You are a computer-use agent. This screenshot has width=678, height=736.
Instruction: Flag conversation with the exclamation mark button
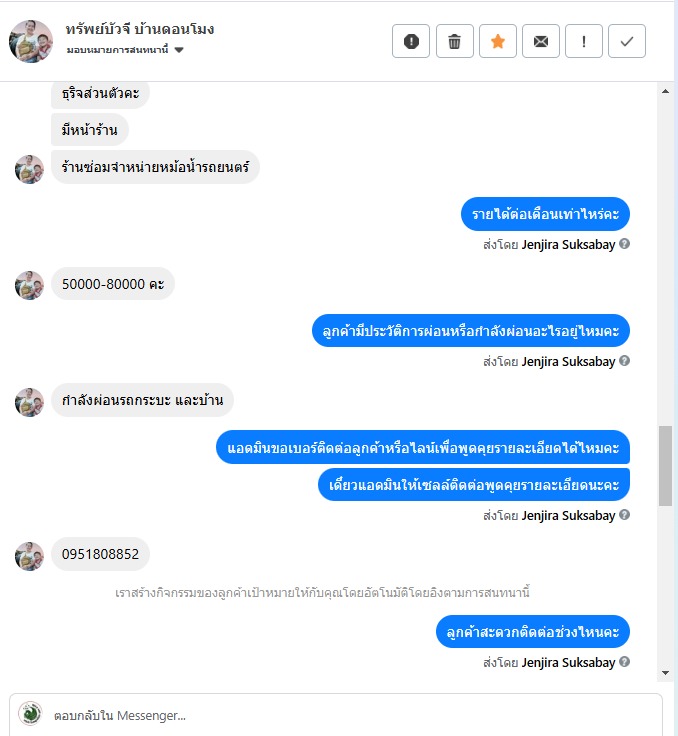coord(584,41)
